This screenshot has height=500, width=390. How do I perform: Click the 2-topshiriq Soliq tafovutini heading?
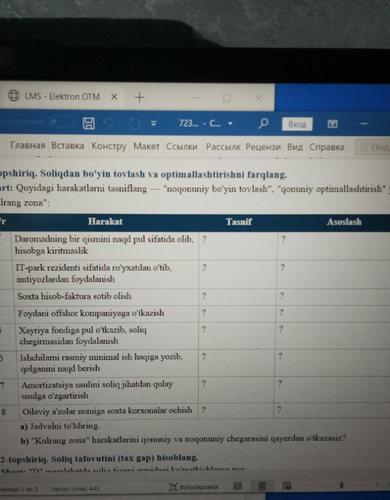coord(99,458)
